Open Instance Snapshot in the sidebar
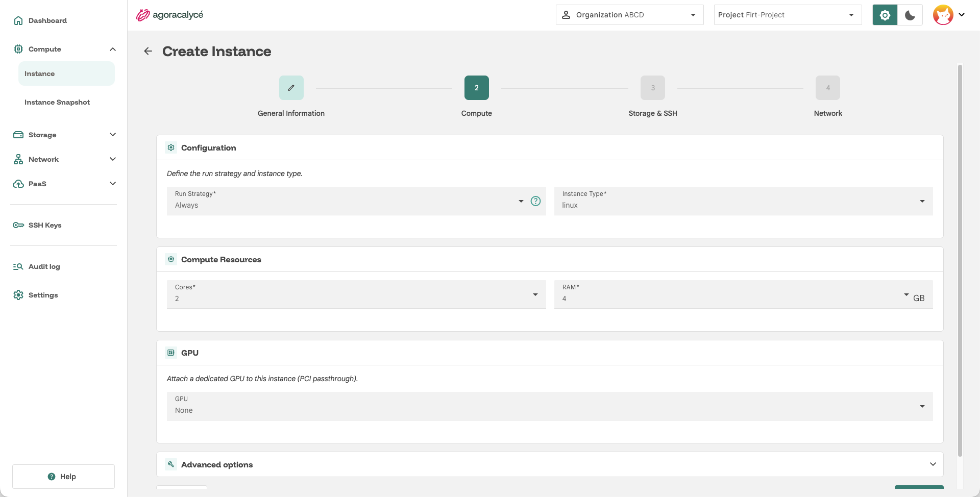 click(x=66, y=102)
